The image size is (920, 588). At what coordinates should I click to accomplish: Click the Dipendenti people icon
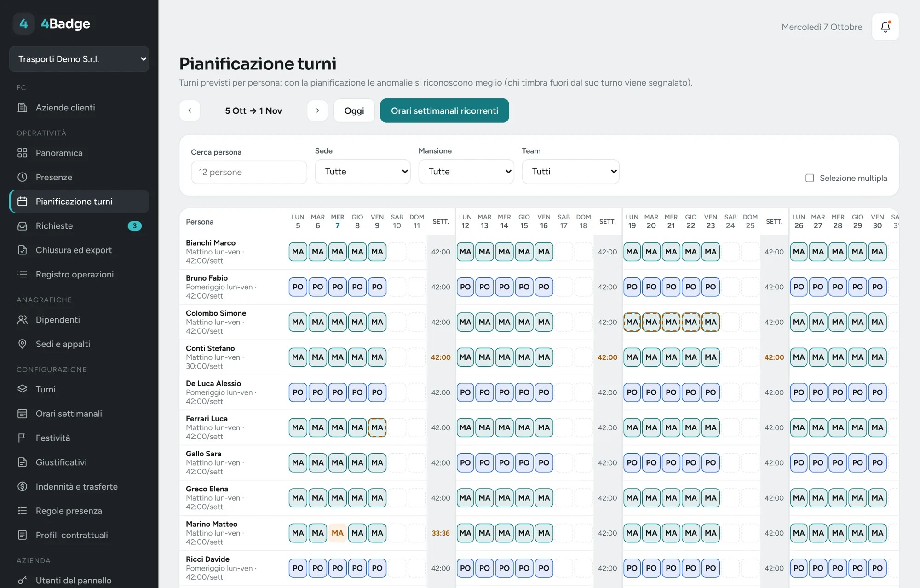click(x=22, y=320)
